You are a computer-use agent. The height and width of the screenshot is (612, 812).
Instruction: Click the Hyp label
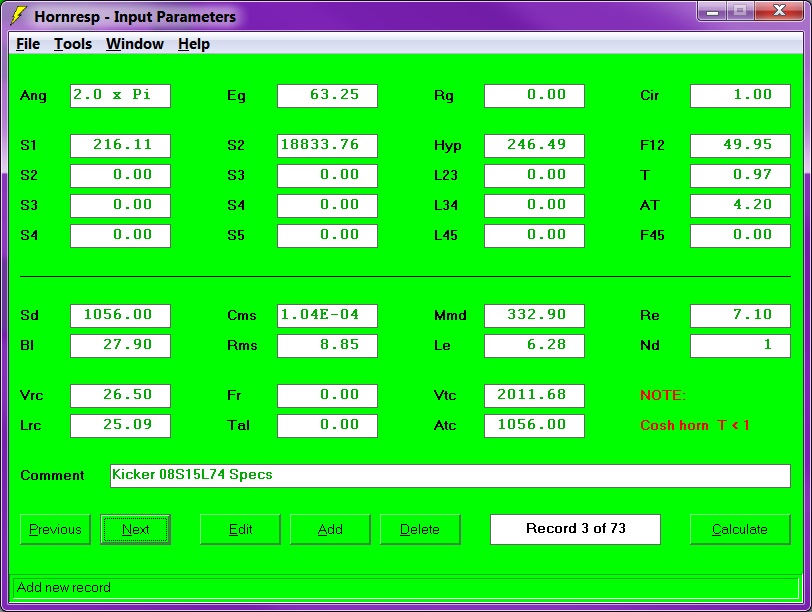pyautogui.click(x=447, y=146)
